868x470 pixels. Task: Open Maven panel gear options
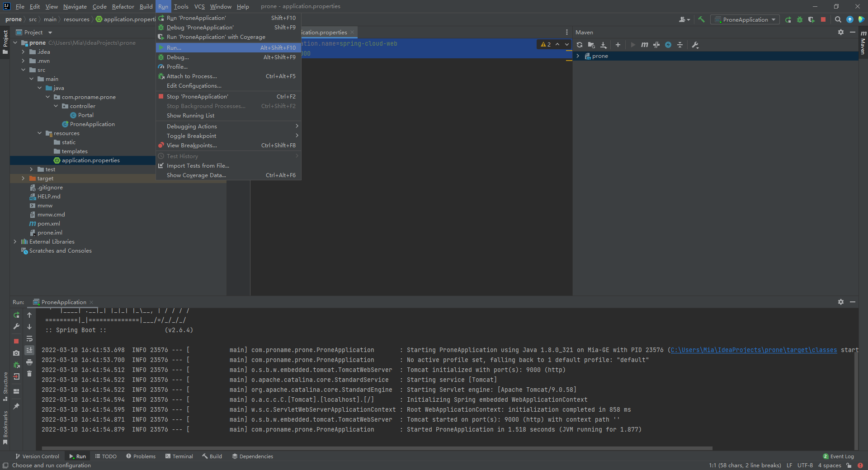841,32
